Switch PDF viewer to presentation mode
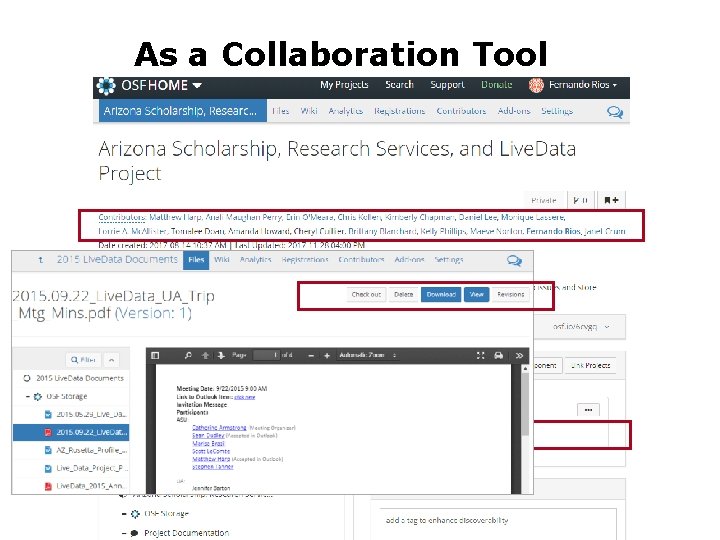This screenshot has height=540, width=720. click(480, 355)
